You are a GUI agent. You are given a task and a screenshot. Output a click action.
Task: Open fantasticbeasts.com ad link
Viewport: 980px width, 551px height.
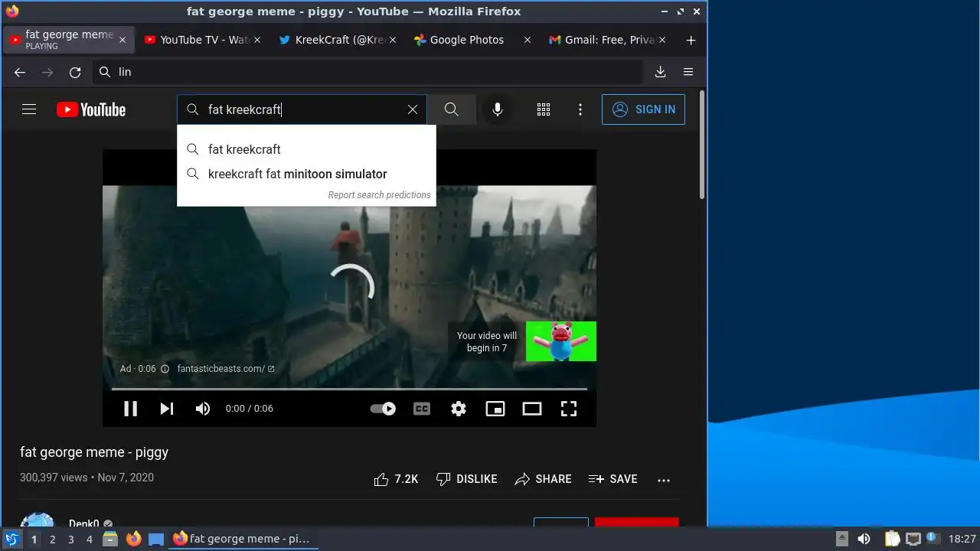click(x=226, y=369)
